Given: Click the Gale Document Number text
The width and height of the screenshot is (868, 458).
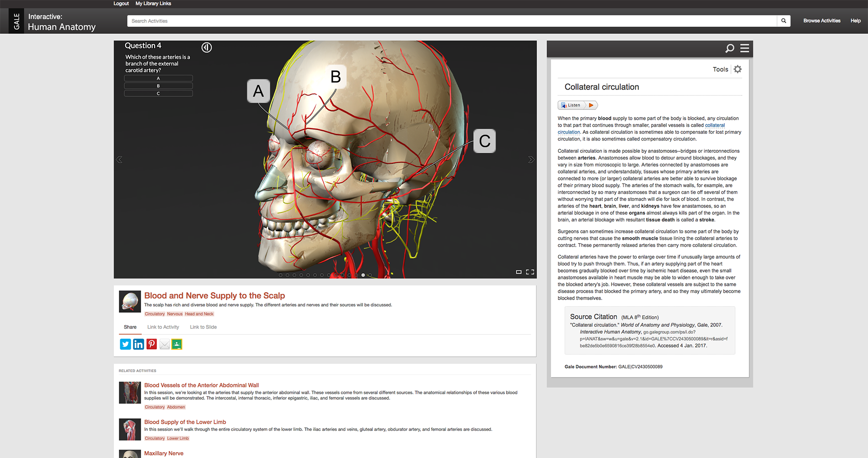Looking at the screenshot, I should [613, 367].
